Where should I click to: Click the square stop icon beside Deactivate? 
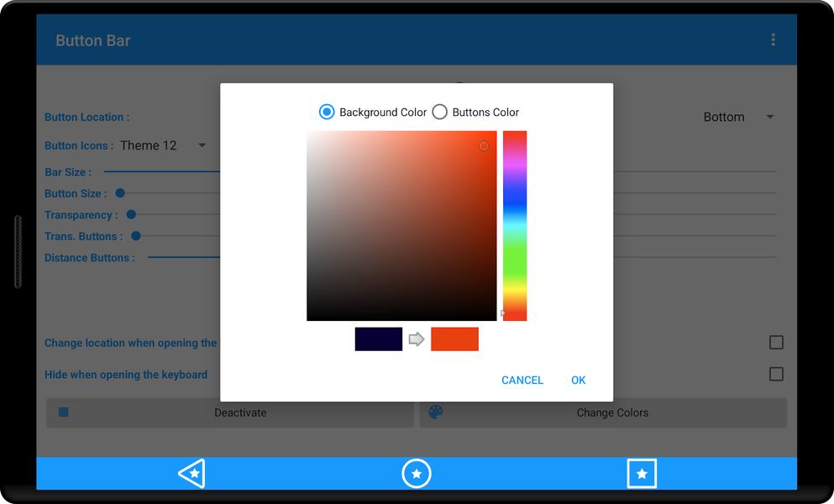(64, 412)
